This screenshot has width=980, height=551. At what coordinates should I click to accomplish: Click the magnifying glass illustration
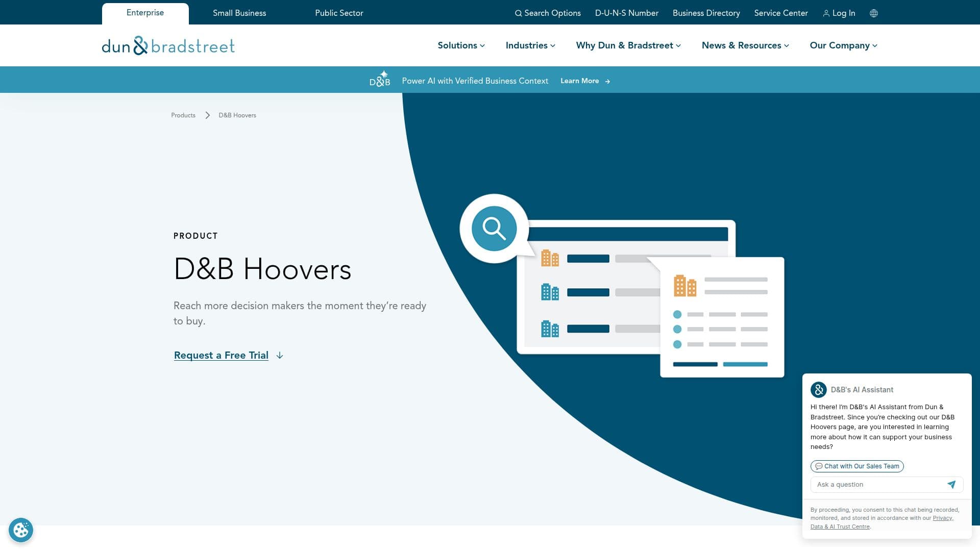pyautogui.click(x=494, y=229)
